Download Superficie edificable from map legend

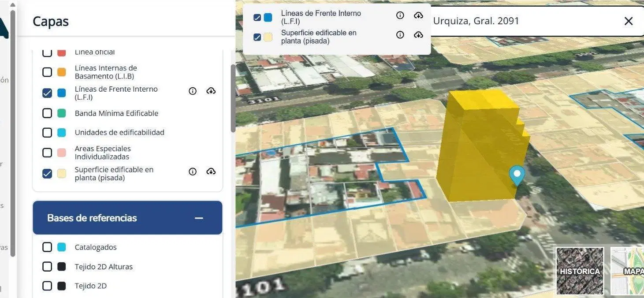[418, 35]
